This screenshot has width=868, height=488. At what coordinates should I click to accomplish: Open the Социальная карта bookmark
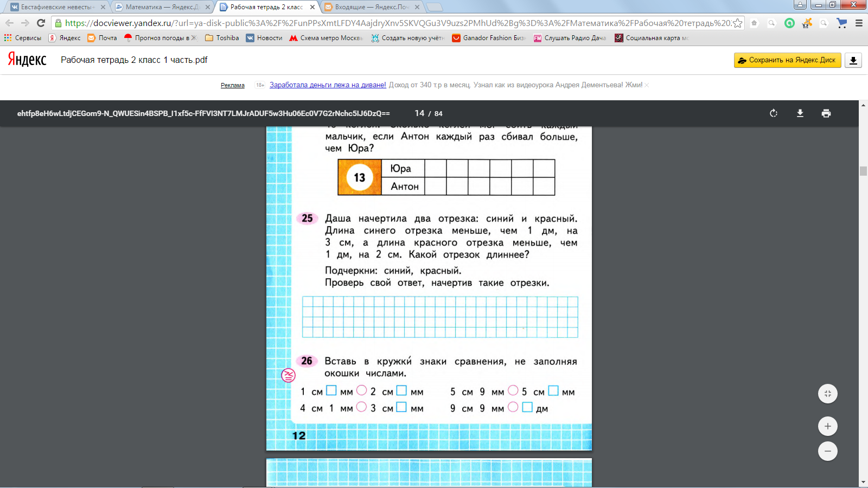(652, 38)
